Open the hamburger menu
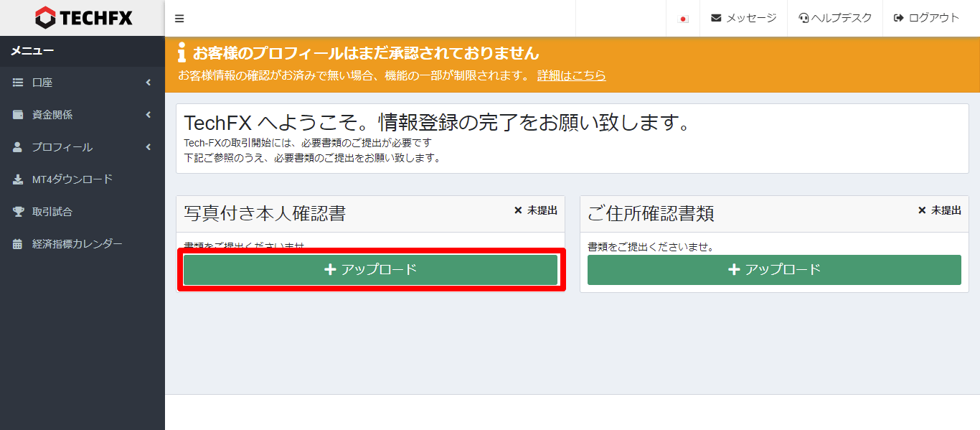Screen dimensions: 980x430 (x=179, y=18)
